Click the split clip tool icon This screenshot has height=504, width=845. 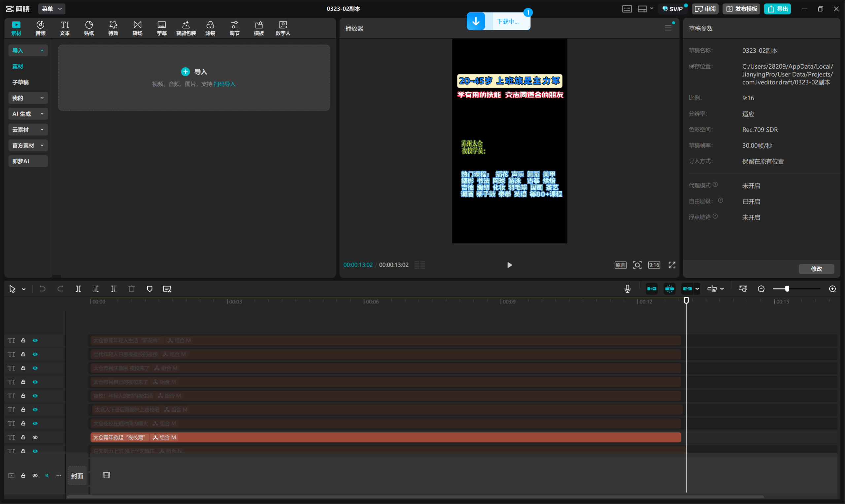78,289
